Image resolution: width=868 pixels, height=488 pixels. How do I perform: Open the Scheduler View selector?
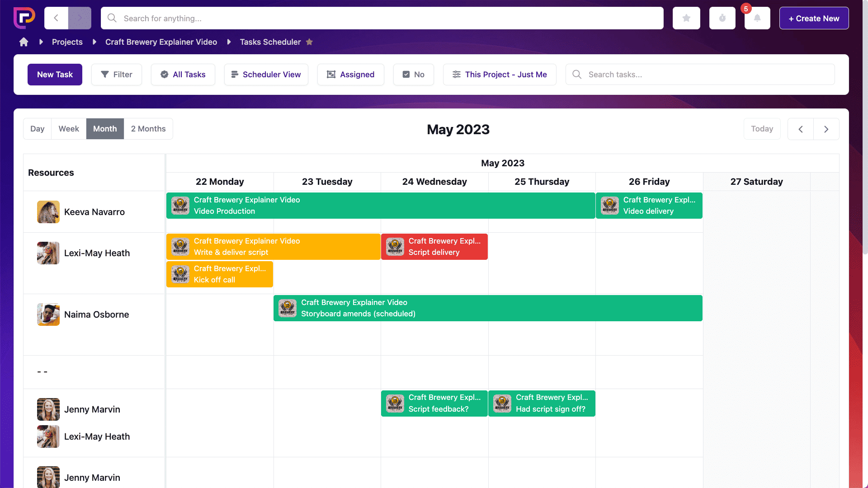pos(266,75)
